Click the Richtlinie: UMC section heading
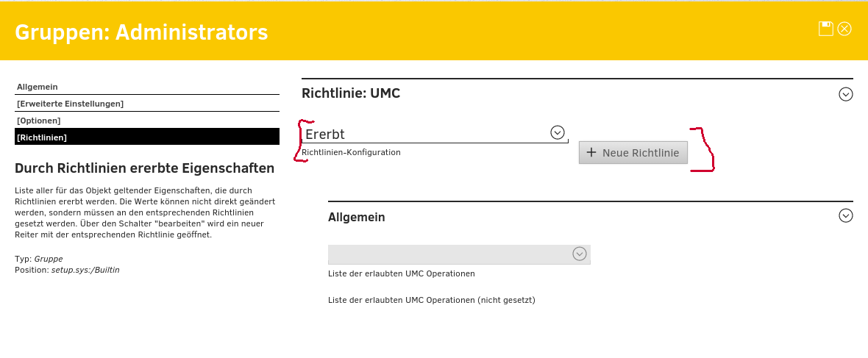Screen dimensions: 868x358 pyautogui.click(x=351, y=93)
